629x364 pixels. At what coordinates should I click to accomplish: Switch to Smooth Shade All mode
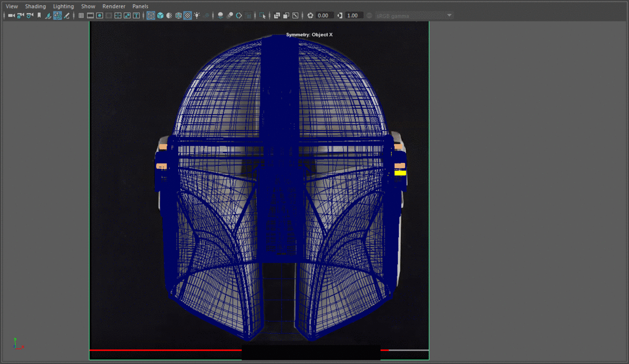pyautogui.click(x=160, y=16)
